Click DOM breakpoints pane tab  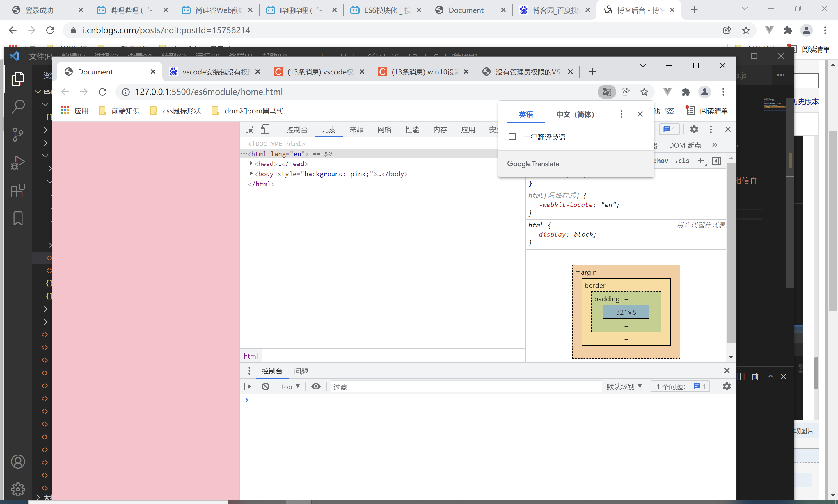point(685,145)
